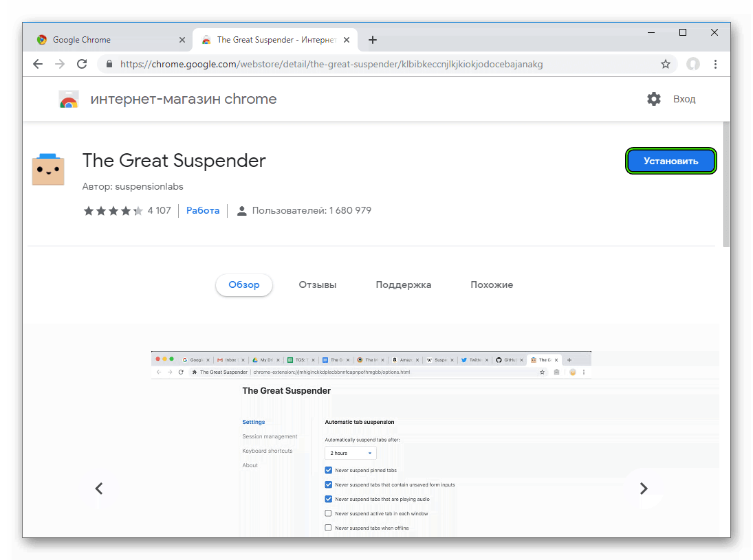Image resolution: width=753 pixels, height=560 pixels.
Task: Reload the current page
Action: click(82, 64)
